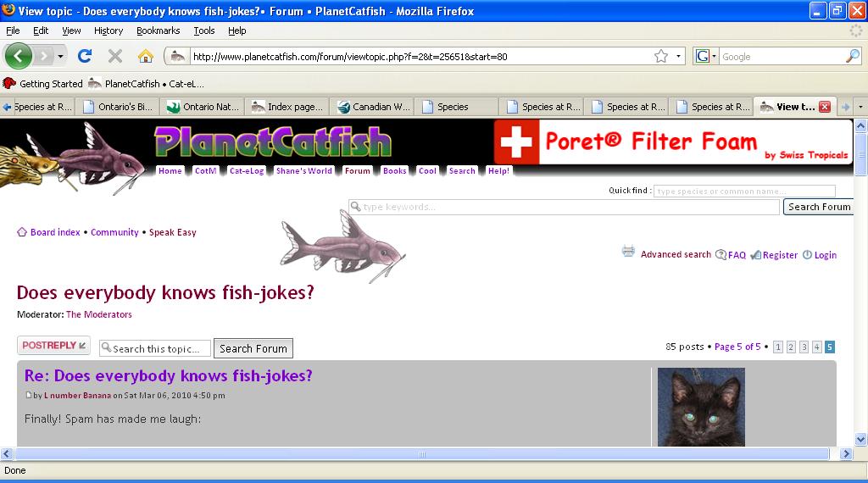Open the search engine selector dropdown
Screen dimensions: 868x483
coord(706,56)
